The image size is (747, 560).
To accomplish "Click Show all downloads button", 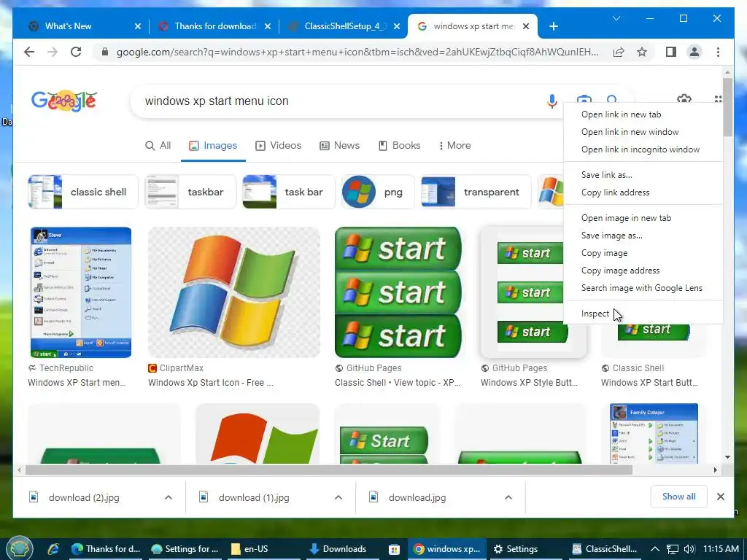I will (678, 497).
